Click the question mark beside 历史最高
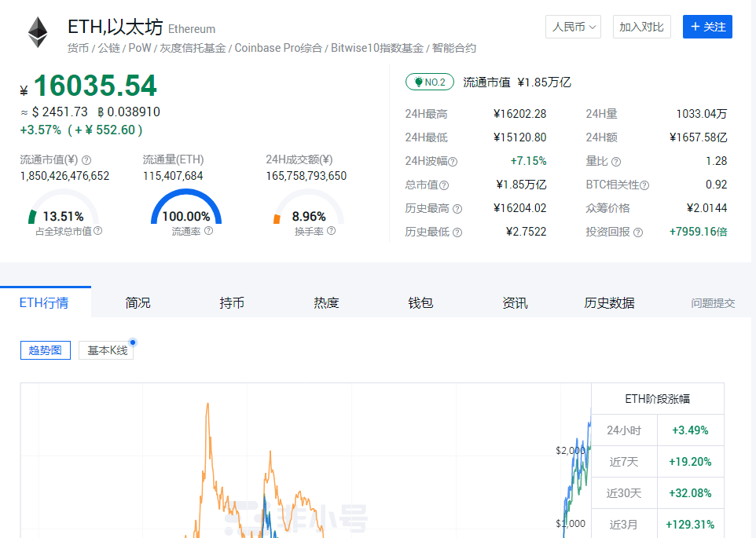The width and height of the screenshot is (756, 538). (x=458, y=207)
